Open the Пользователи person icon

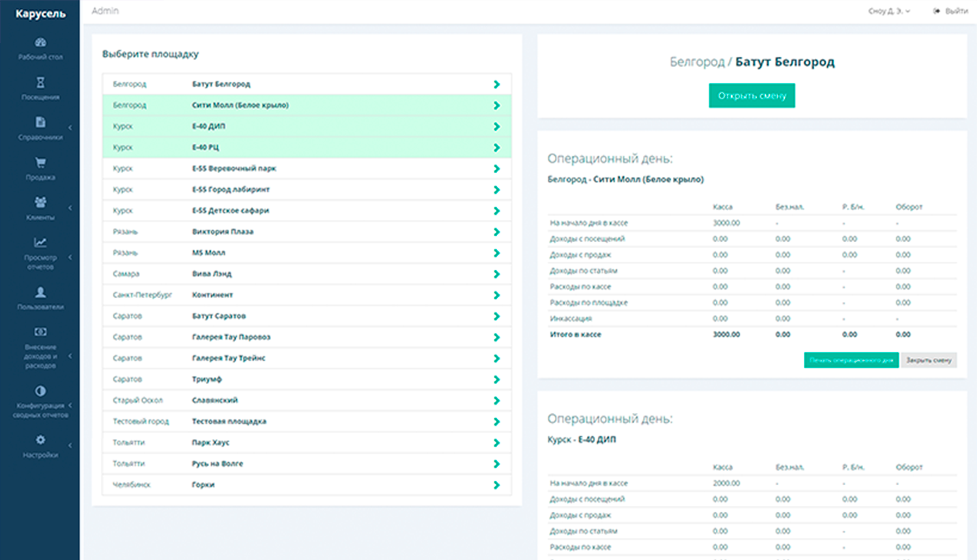(x=40, y=292)
